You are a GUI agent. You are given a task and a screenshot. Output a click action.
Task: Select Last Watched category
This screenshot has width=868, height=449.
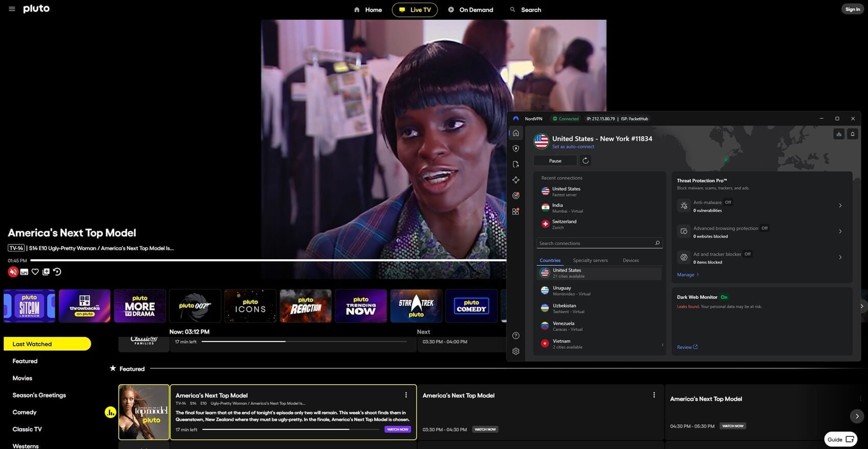(47, 344)
